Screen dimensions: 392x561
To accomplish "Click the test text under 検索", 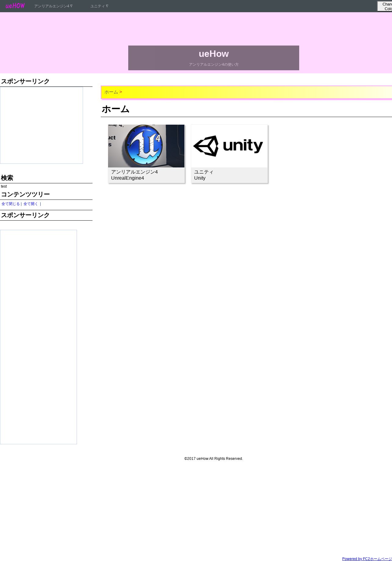I will click(4, 186).
